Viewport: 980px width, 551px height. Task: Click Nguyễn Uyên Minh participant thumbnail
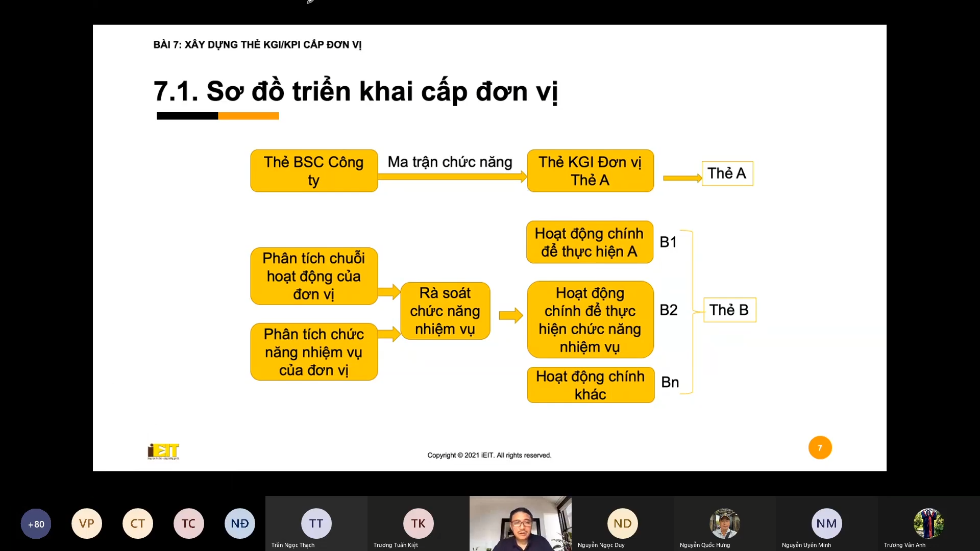click(826, 523)
